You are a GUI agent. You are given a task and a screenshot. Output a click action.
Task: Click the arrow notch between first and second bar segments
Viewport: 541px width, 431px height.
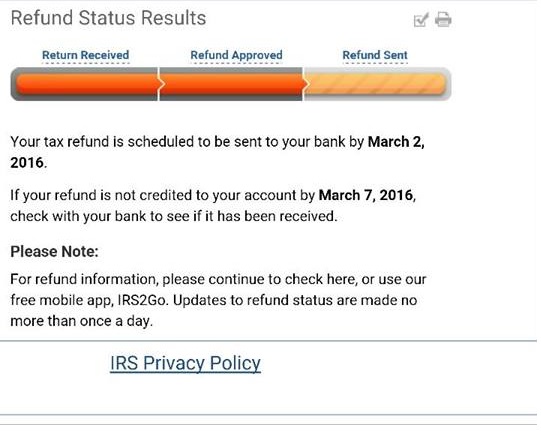(x=161, y=84)
